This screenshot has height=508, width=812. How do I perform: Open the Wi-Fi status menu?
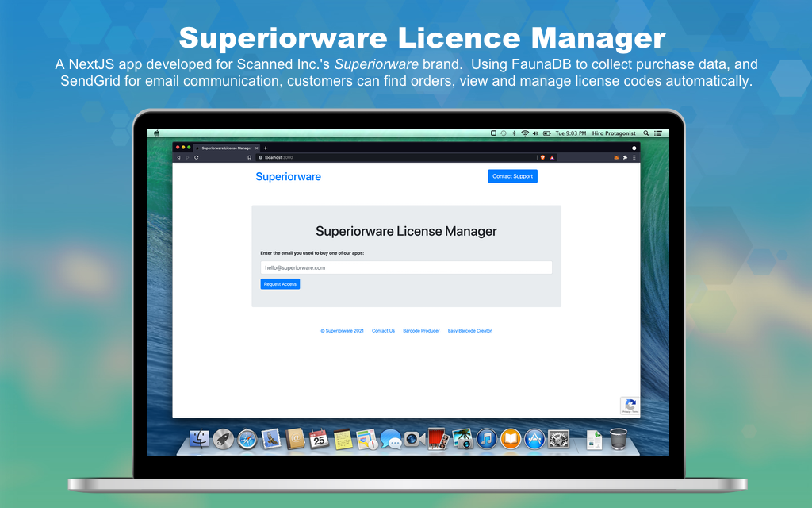click(x=524, y=133)
